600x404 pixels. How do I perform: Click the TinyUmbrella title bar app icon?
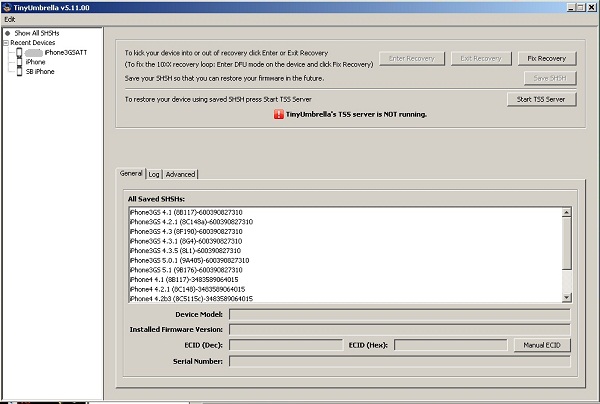pyautogui.click(x=7, y=7)
